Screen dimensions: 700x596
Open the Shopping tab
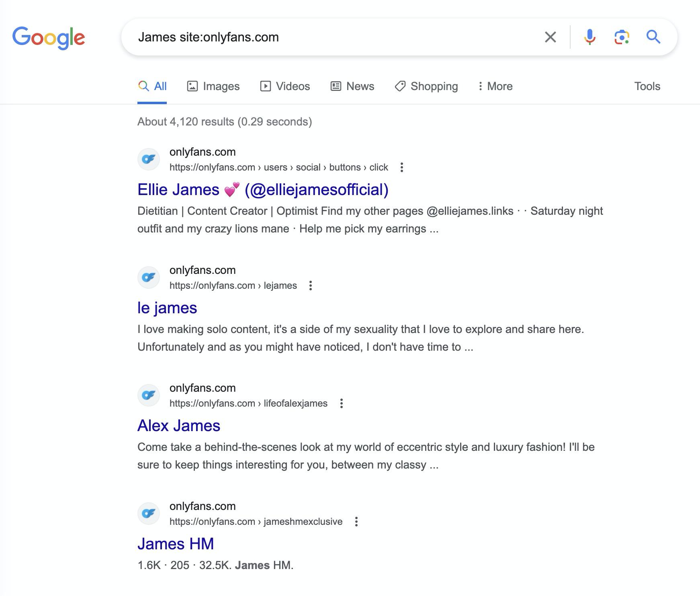coord(426,86)
